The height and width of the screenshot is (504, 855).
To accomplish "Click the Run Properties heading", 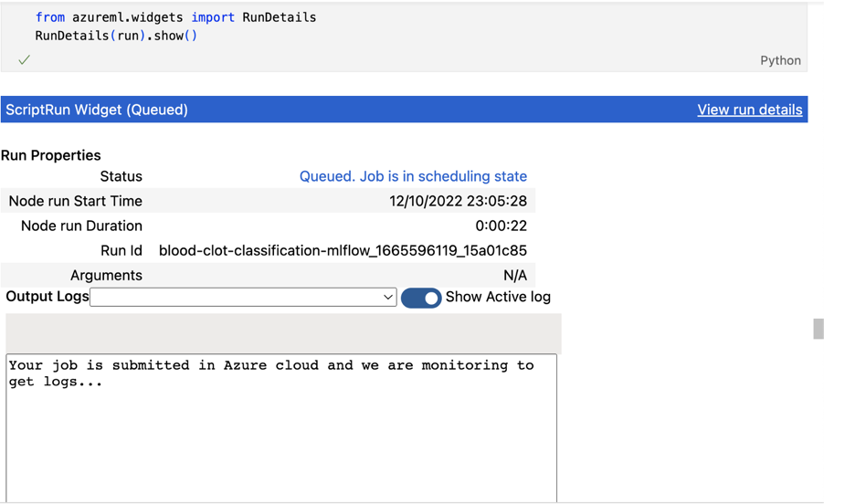I will 51,155.
